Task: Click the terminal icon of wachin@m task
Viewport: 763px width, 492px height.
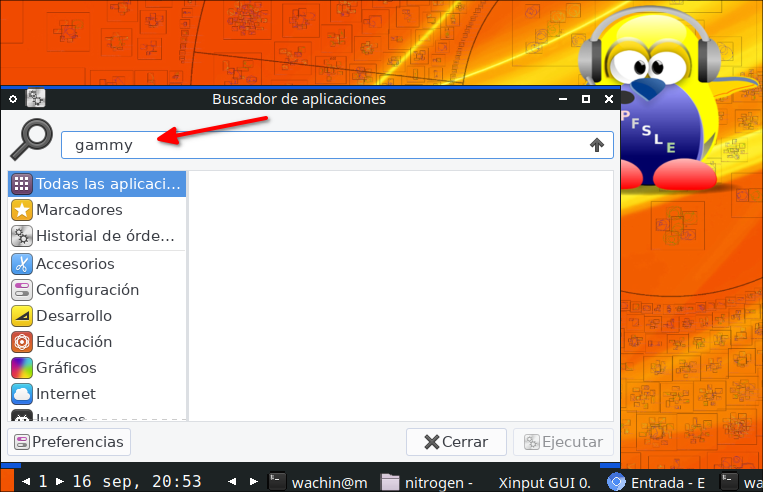Action: coord(277,481)
